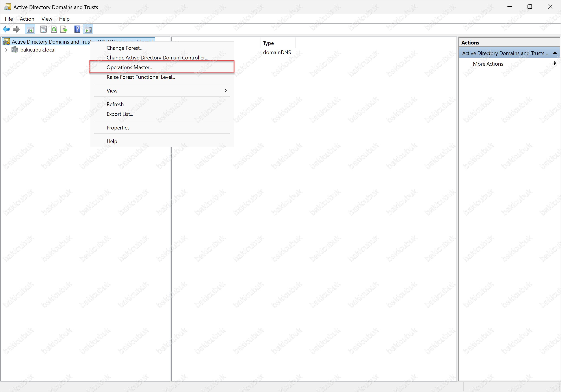Click the Refresh toolbar icon
The width and height of the screenshot is (561, 392).
pyautogui.click(x=54, y=29)
